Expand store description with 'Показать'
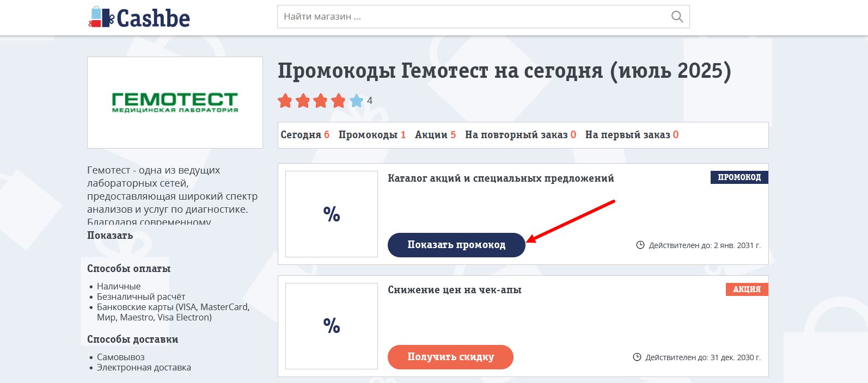The width and height of the screenshot is (868, 383). (x=110, y=236)
